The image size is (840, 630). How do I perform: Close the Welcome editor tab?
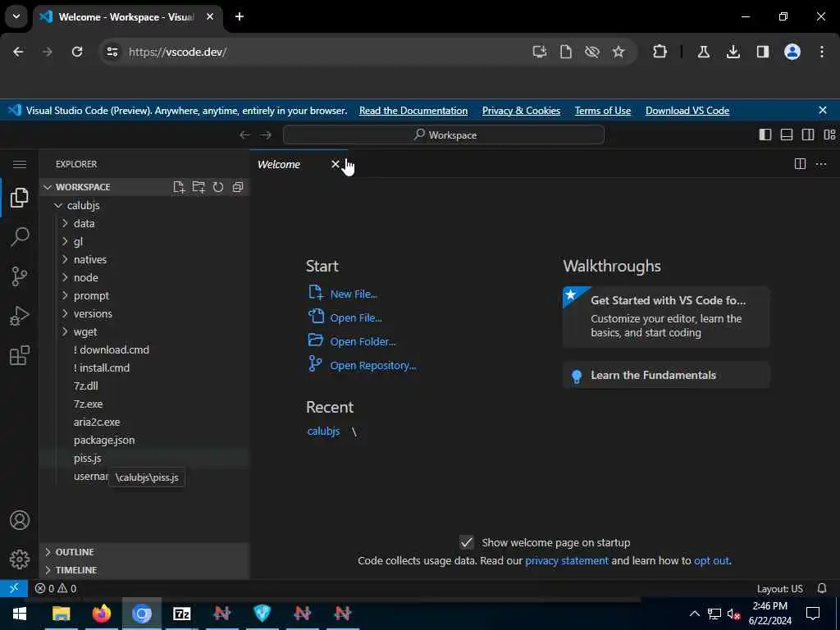coord(336,164)
